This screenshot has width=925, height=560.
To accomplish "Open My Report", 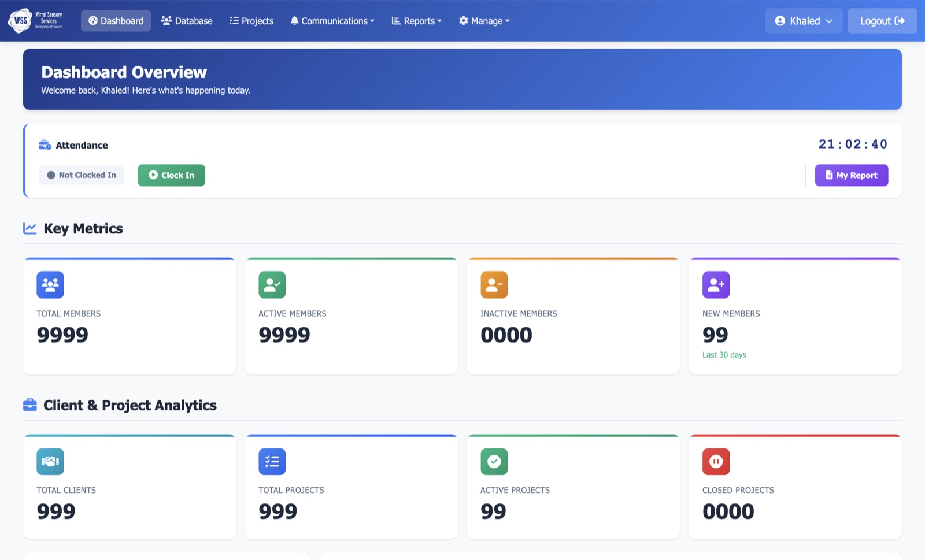I will point(852,175).
